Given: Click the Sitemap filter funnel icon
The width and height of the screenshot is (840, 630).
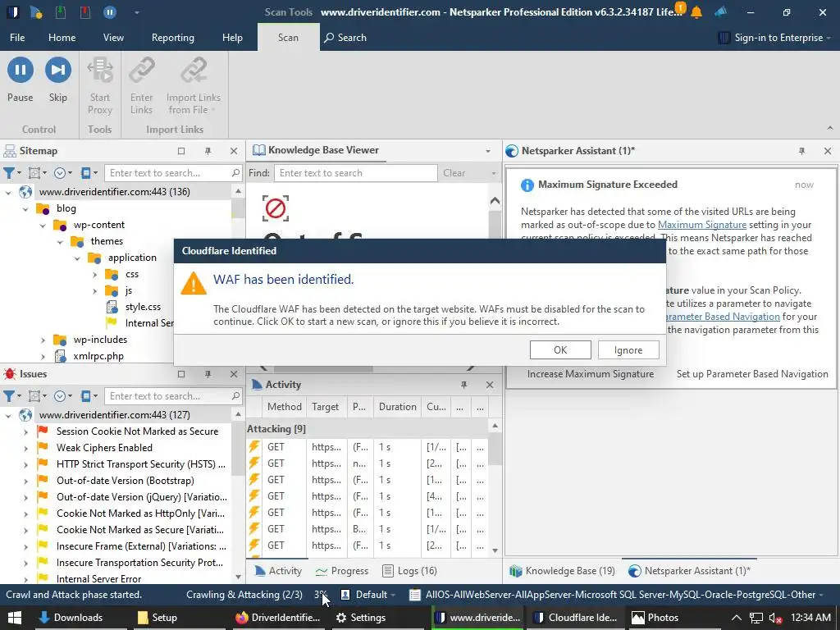Looking at the screenshot, I should coord(9,173).
